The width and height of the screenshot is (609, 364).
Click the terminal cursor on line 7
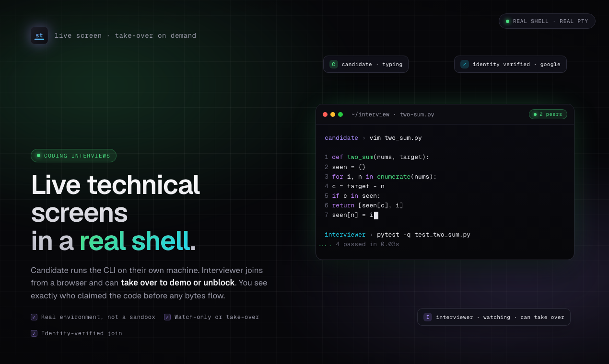pyautogui.click(x=376, y=216)
